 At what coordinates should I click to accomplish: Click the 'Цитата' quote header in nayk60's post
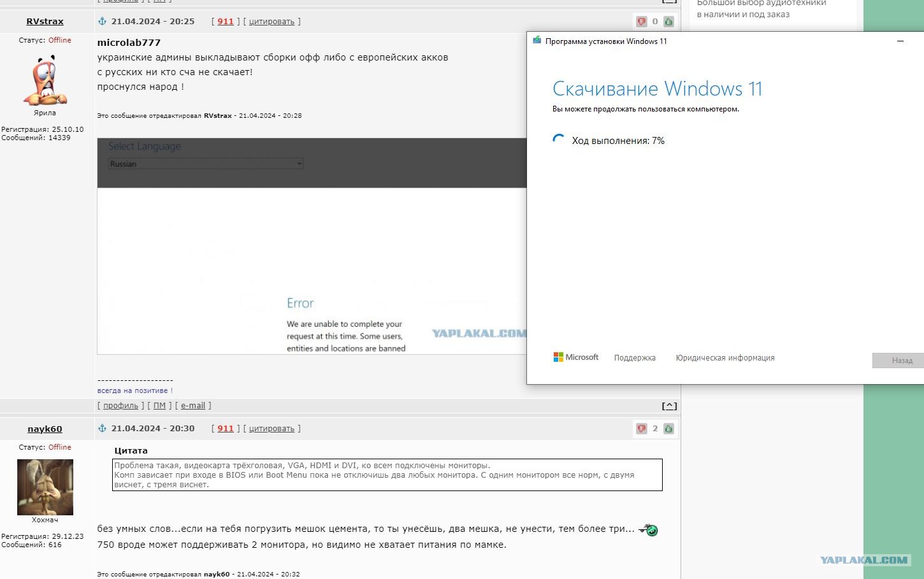(x=131, y=450)
